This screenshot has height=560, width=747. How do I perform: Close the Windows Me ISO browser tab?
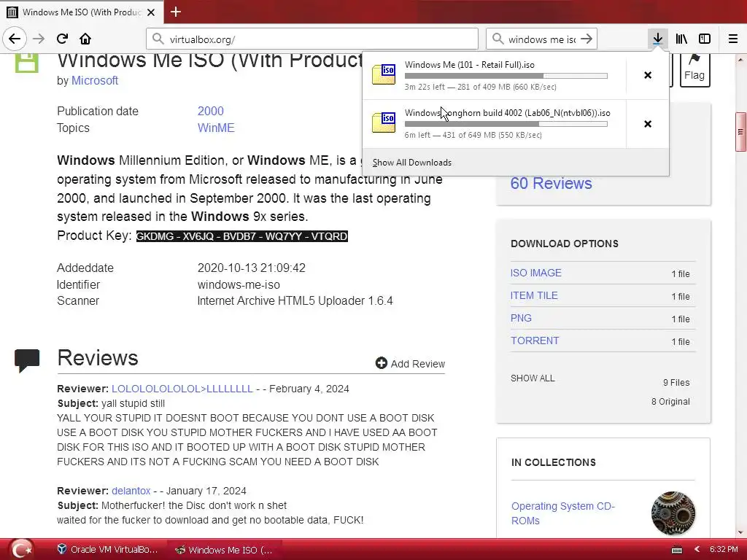pyautogui.click(x=151, y=12)
